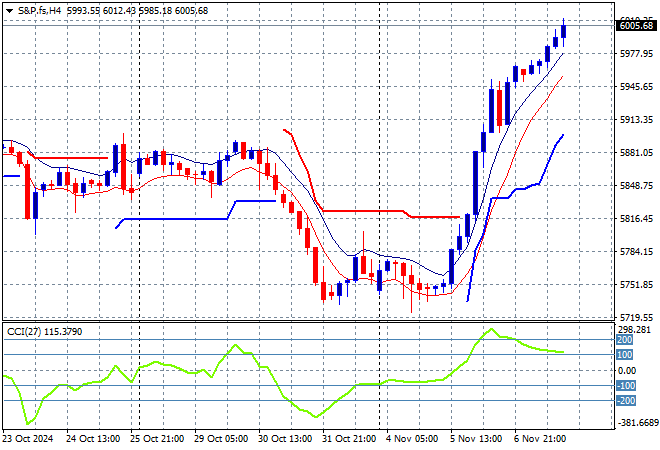Screen dimensions: 660x450
Task: Click the 5977.95 price axis label
Action: click(x=636, y=54)
